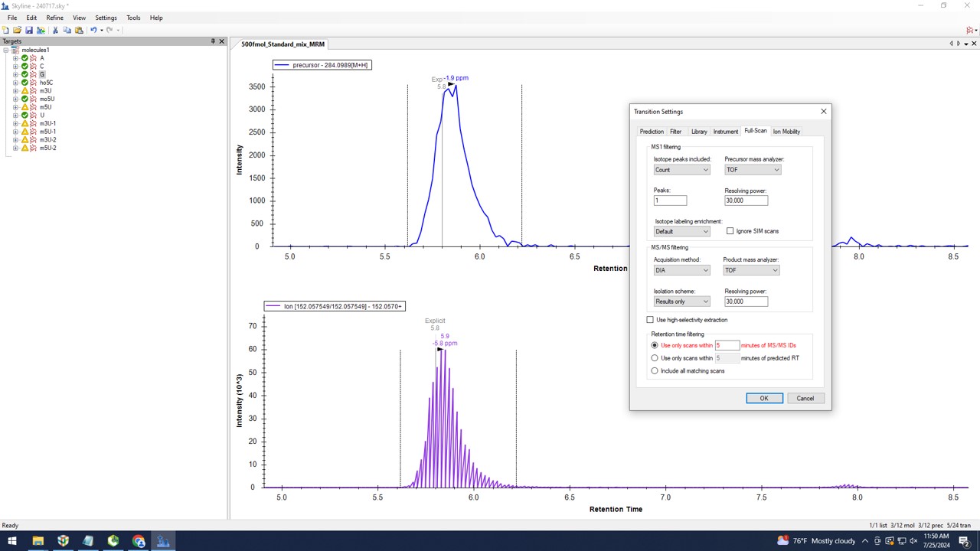
Task: Click the Cut scissors toolbar icon
Action: click(x=55, y=31)
